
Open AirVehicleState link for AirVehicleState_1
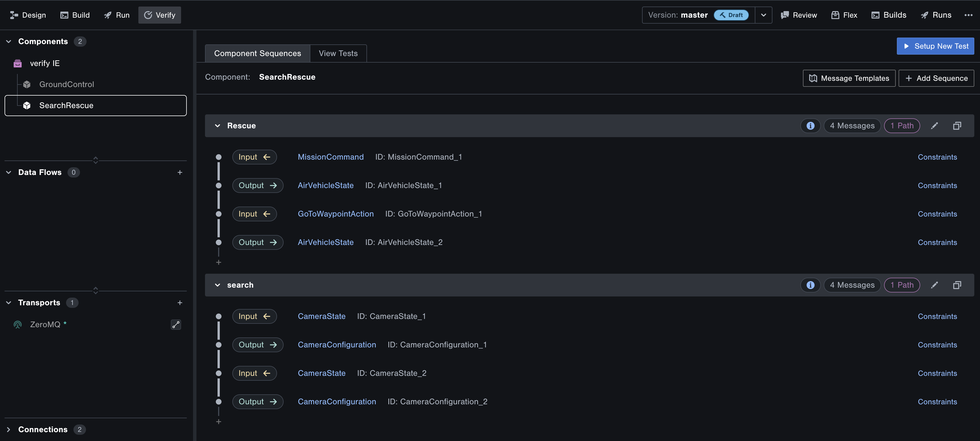pyautogui.click(x=325, y=185)
